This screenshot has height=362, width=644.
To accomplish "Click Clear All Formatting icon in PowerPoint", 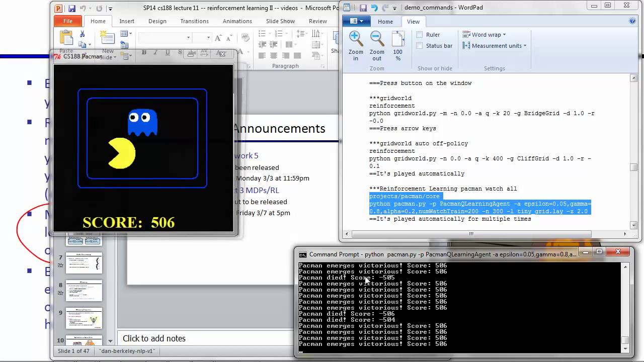I will coord(245,38).
